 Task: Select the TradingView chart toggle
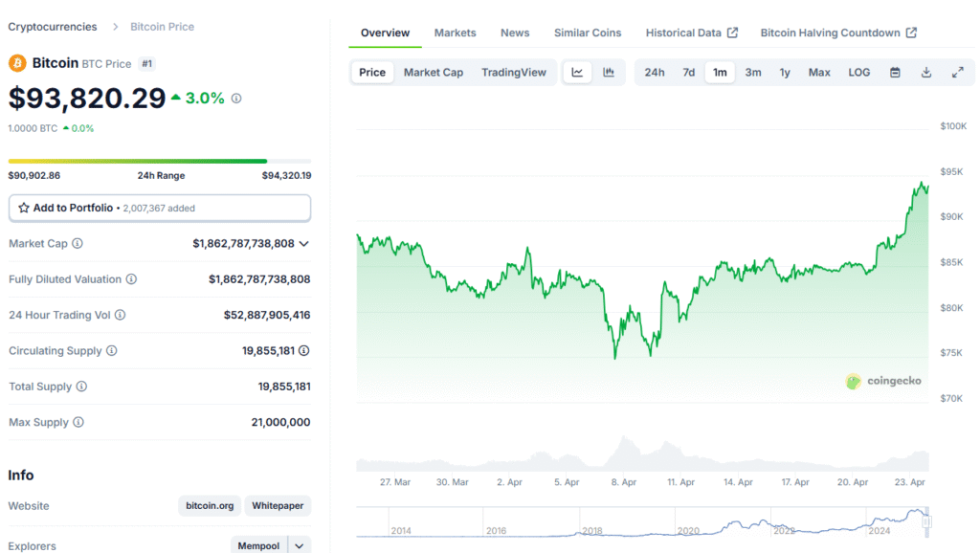[x=514, y=73]
